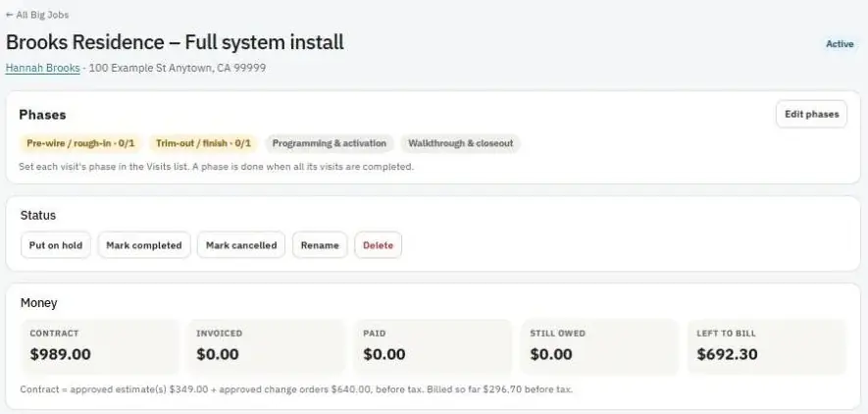Click the Contract $989.00 card
Screen dimensions: 868x414
point(100,347)
